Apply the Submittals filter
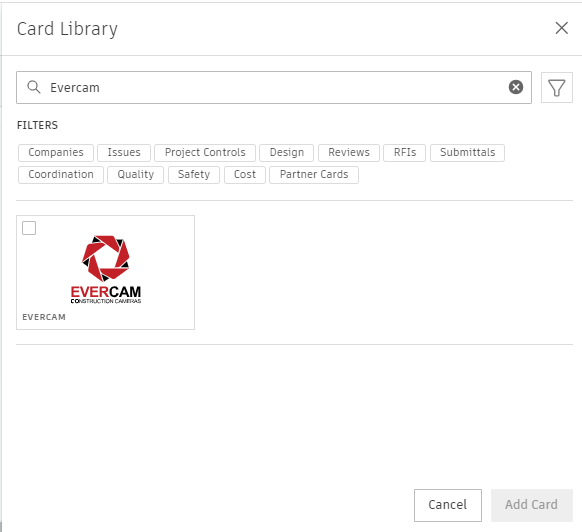Screen dimensions: 582x532 (467, 153)
